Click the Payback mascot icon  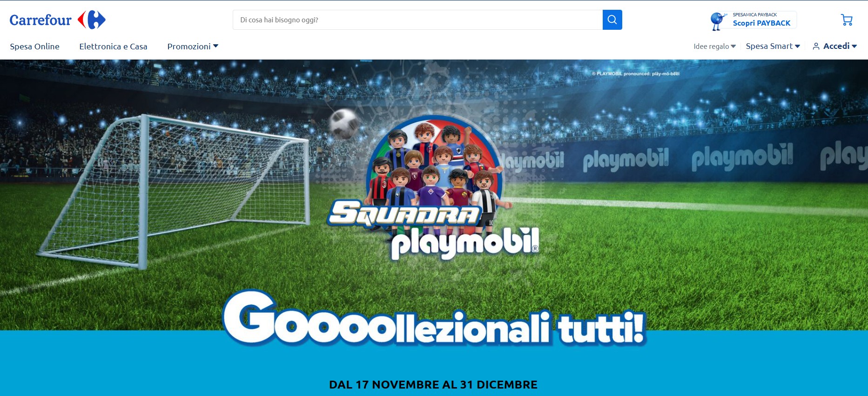(718, 21)
